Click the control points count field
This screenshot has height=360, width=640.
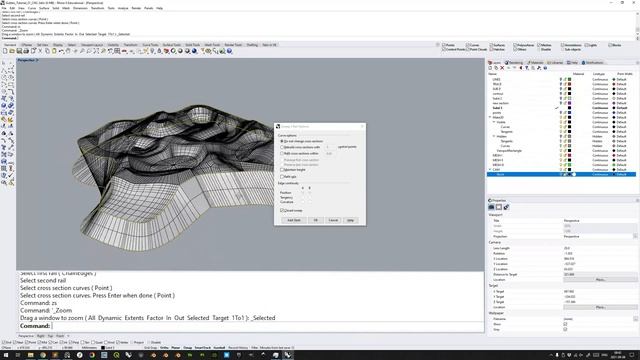click(x=330, y=147)
